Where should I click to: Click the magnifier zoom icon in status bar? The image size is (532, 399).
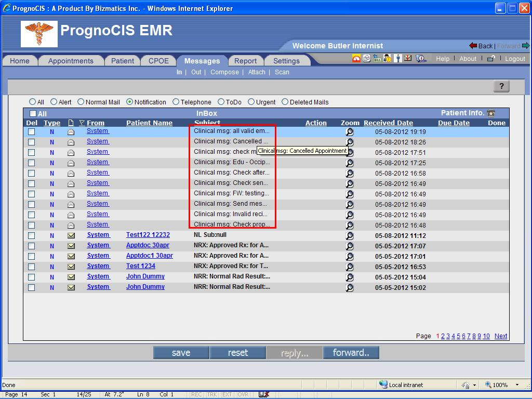click(488, 384)
